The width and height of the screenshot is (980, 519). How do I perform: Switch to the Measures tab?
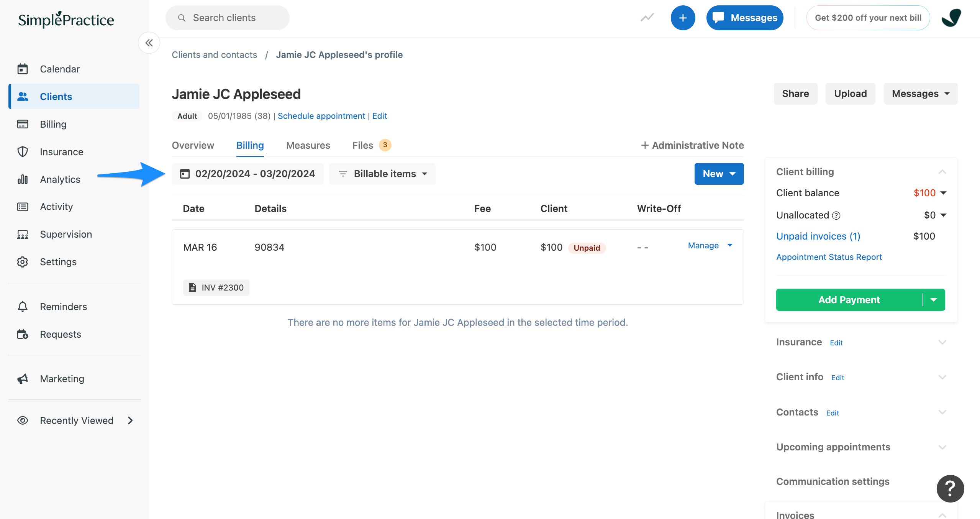click(x=308, y=145)
